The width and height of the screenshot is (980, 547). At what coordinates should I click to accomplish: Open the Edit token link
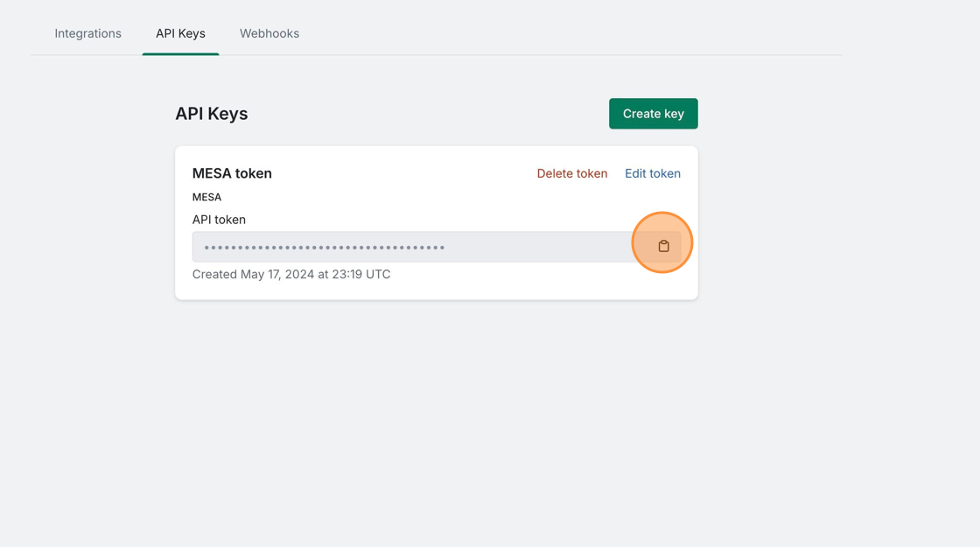coord(652,173)
